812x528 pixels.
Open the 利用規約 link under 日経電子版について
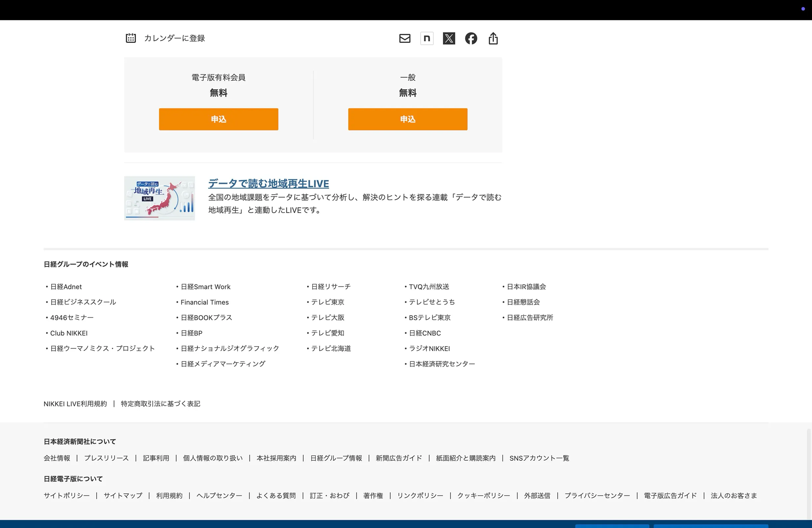point(169,496)
